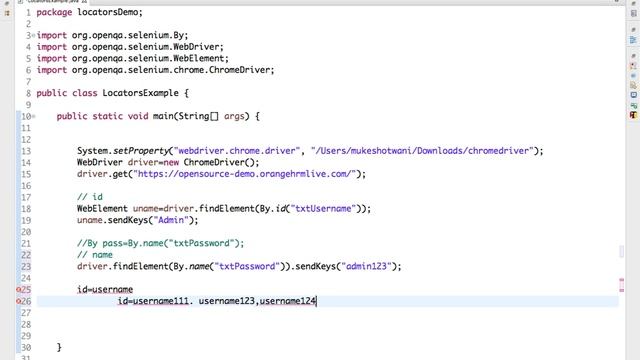Click 'ChromeDriver()' on line 14
Screen dimensions: 640x360
point(218,162)
